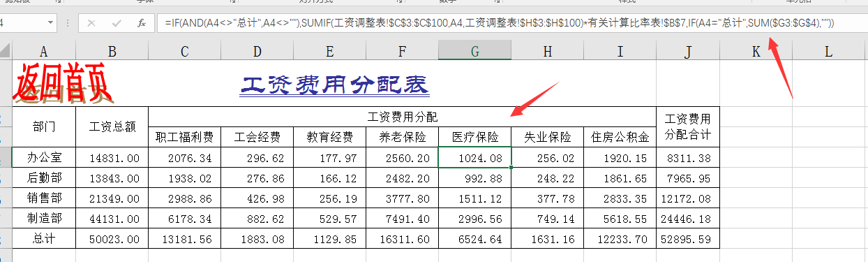The image size is (868, 262).
Task: Select cell showing 1883.08
Action: pos(257,238)
